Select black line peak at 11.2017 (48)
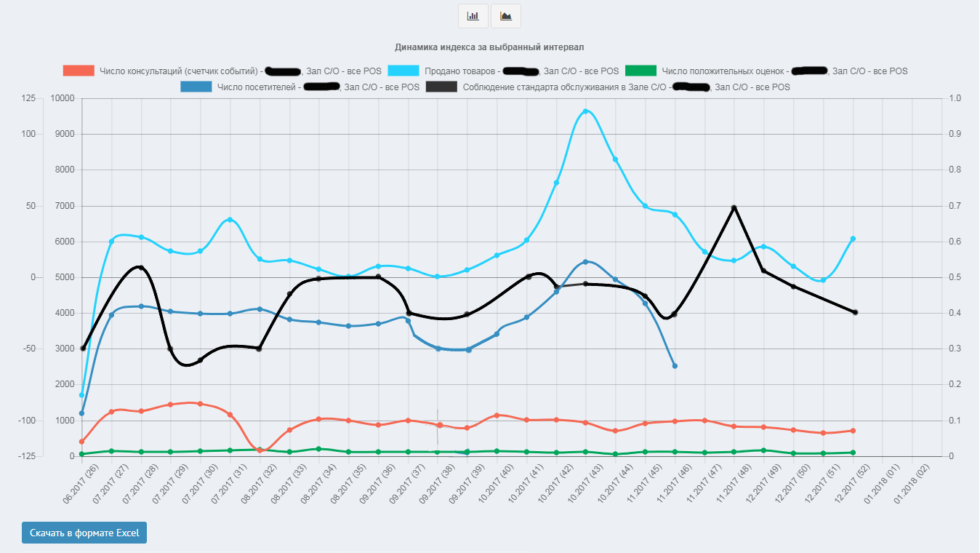Viewport: 980px width, 553px height. (734, 208)
